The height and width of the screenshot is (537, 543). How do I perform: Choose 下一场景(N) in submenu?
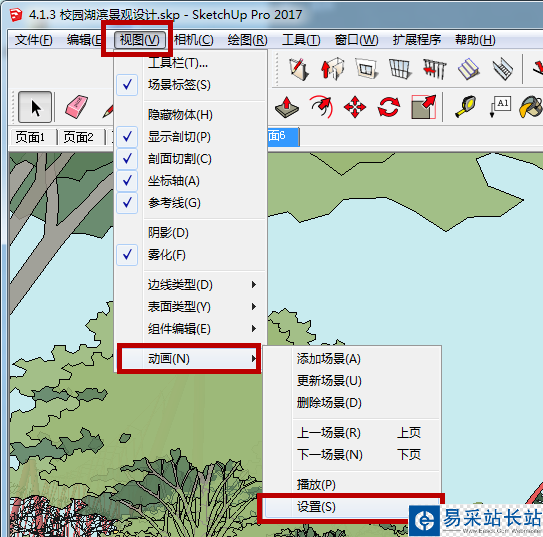tap(351, 455)
